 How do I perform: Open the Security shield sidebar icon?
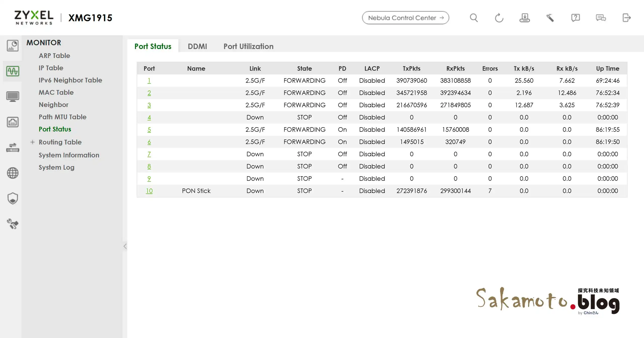point(13,198)
